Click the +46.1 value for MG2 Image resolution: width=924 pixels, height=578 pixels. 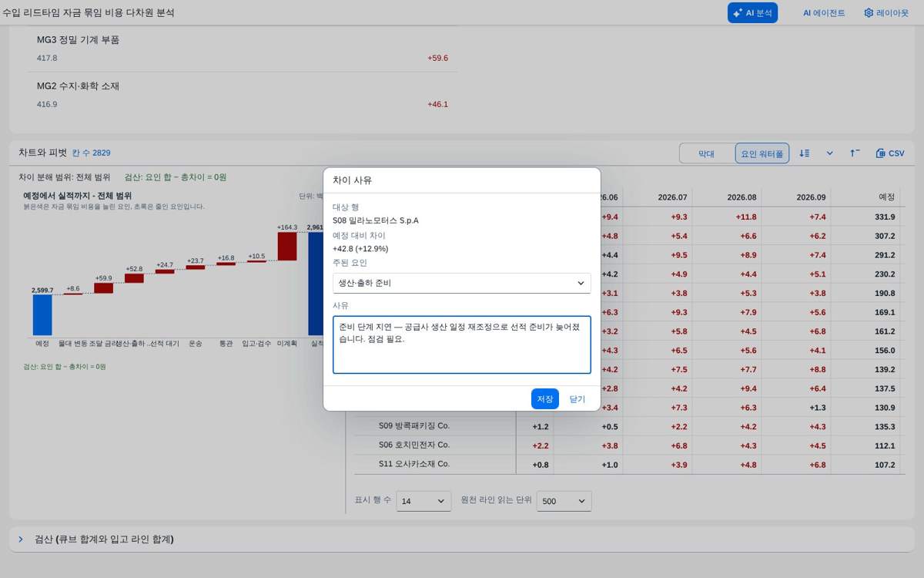[437, 104]
